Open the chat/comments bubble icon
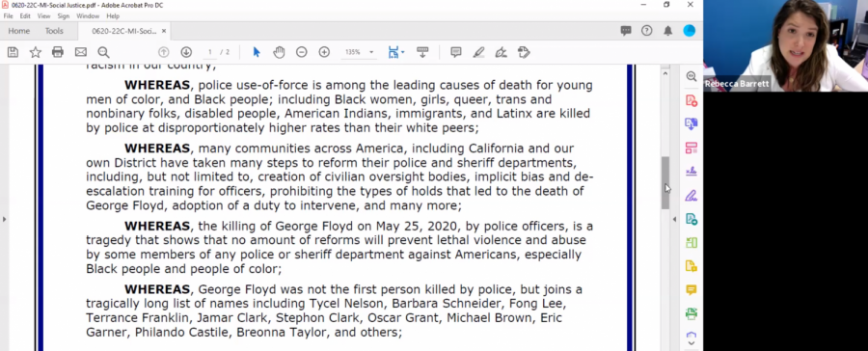The width and height of the screenshot is (868, 351). (626, 31)
